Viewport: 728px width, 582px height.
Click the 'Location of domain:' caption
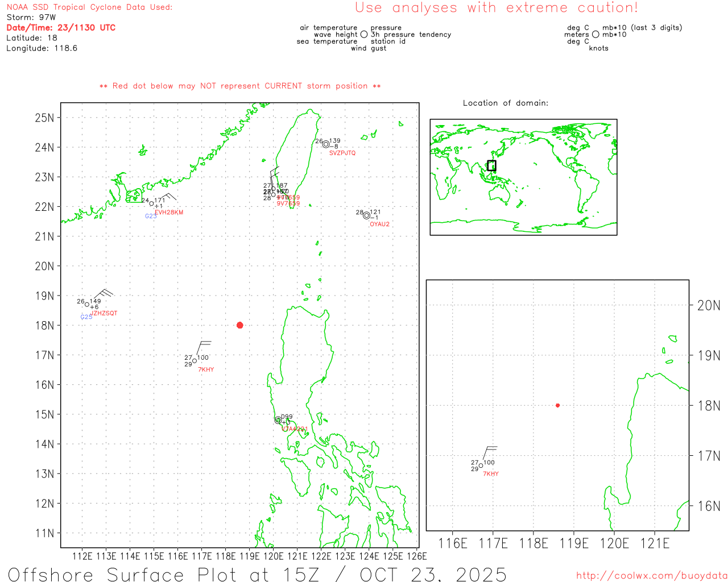(506, 103)
